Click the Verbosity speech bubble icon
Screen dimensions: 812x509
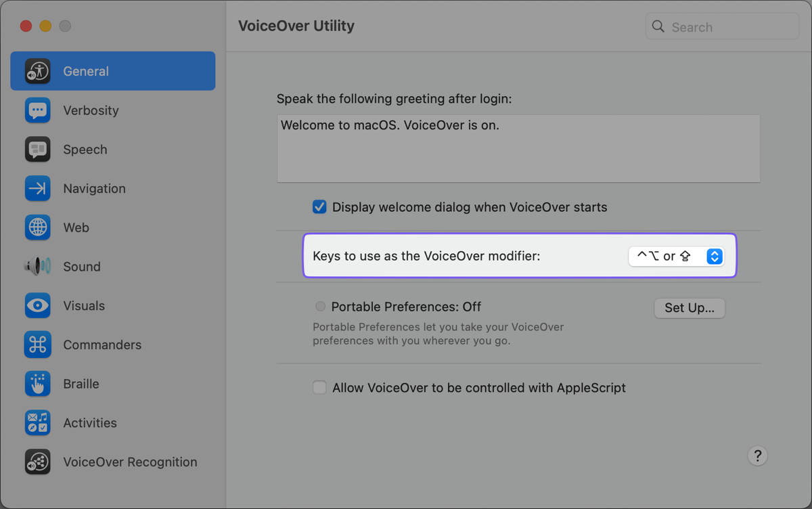click(x=38, y=110)
